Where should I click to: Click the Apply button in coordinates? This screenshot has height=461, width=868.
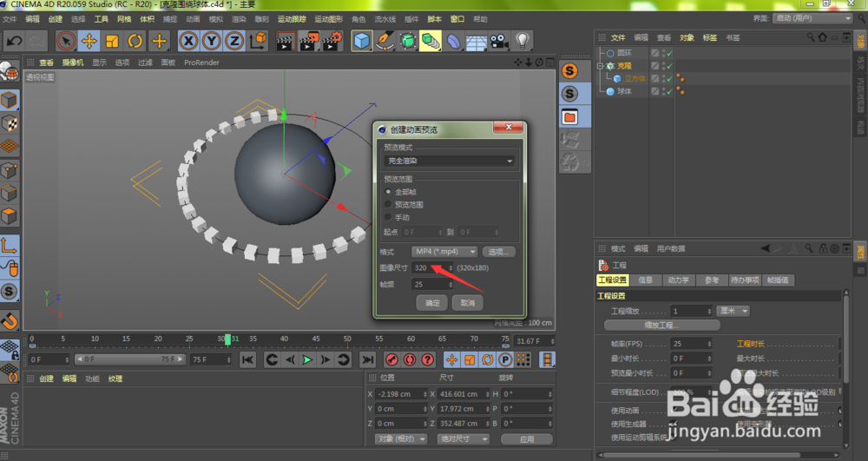tap(527, 439)
